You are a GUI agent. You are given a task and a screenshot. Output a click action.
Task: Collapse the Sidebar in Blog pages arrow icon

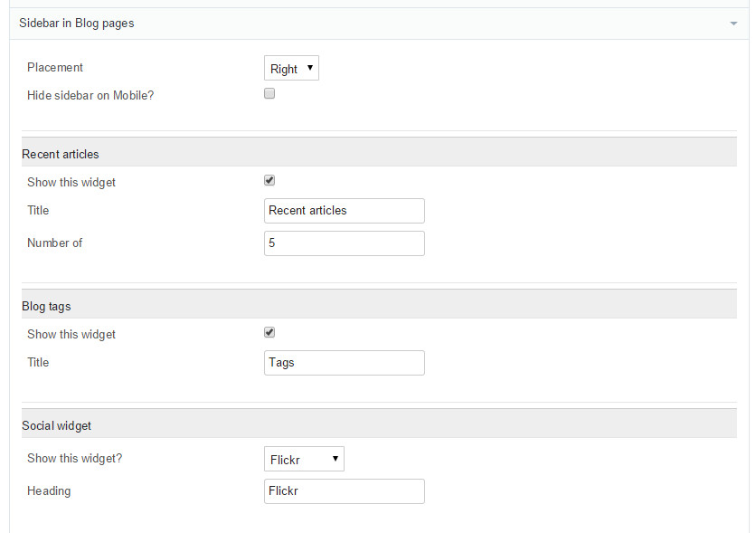733,24
